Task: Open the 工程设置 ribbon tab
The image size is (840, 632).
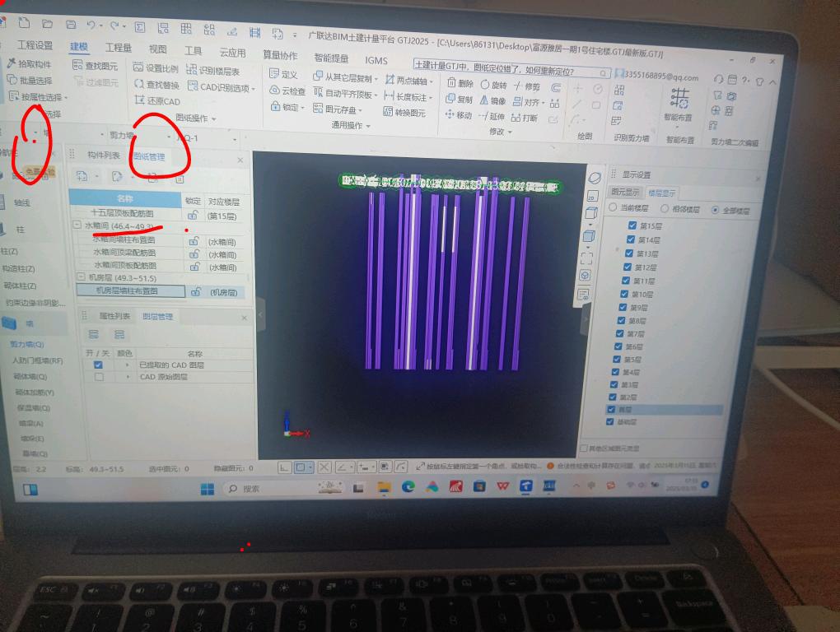Action: [x=35, y=45]
